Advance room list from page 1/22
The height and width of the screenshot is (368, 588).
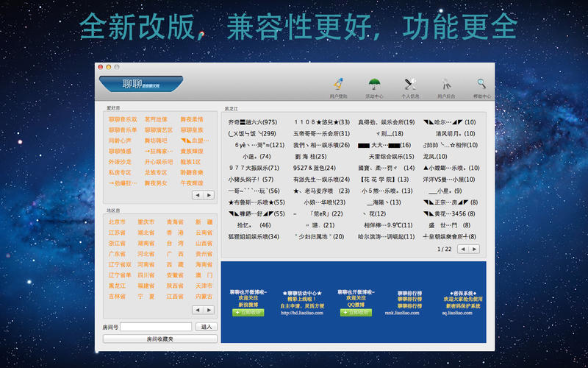473,250
